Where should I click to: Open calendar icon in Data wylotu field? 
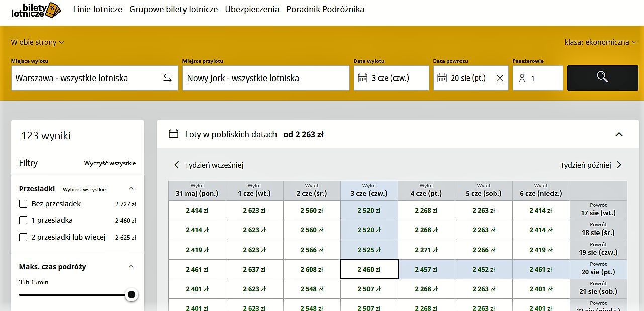coord(362,78)
